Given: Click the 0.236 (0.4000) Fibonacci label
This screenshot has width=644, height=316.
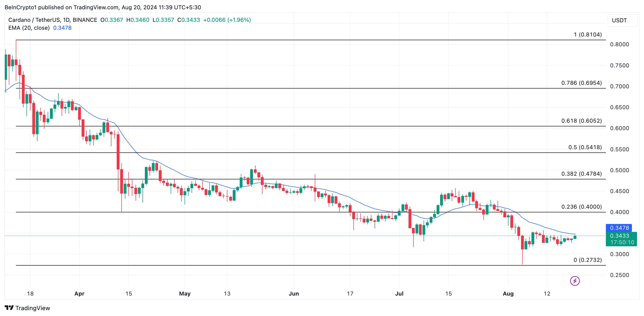Looking at the screenshot, I should point(581,207).
